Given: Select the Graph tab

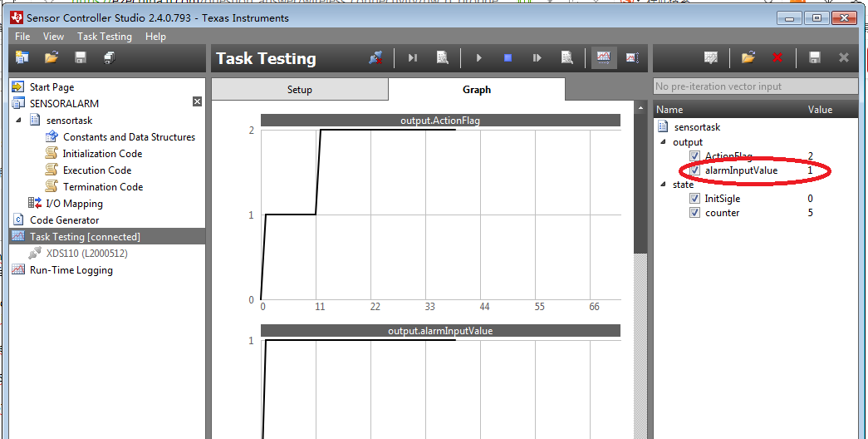Looking at the screenshot, I should click(x=477, y=90).
